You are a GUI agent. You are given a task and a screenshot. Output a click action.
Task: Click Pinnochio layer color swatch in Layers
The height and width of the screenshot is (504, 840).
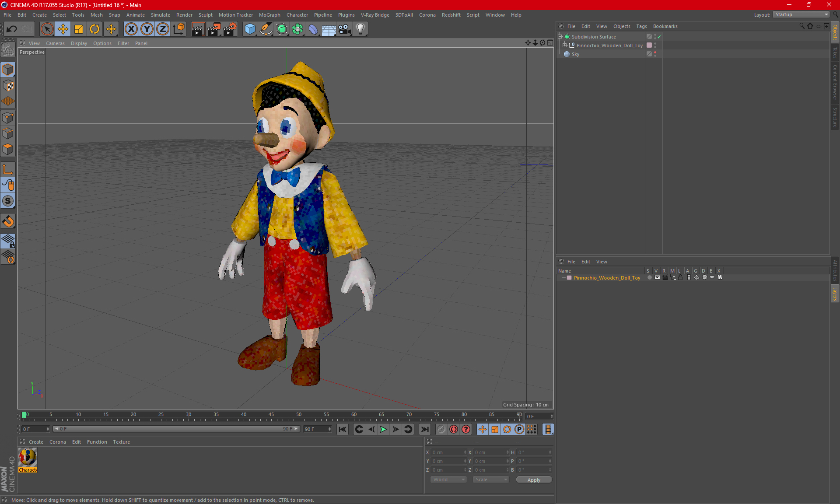569,278
